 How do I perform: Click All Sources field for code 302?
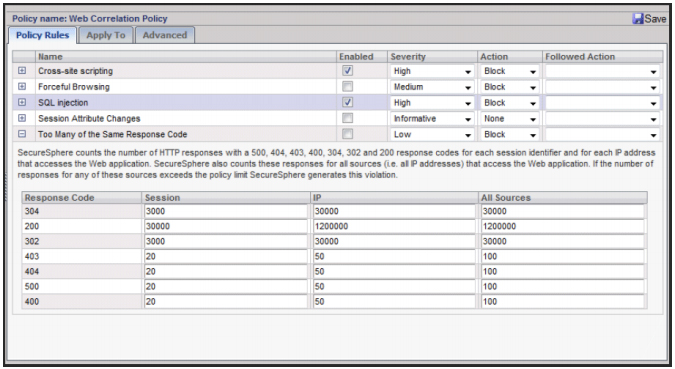[x=562, y=242]
